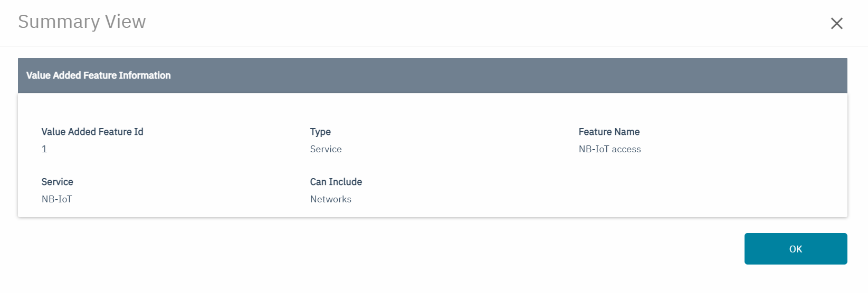The height and width of the screenshot is (293, 868).
Task: Click the word "View" in dialog title
Action: pos(125,22)
